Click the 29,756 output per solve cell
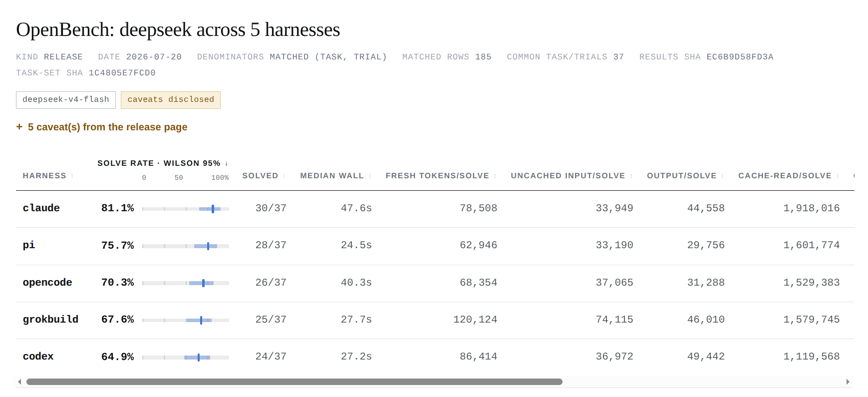 click(706, 245)
